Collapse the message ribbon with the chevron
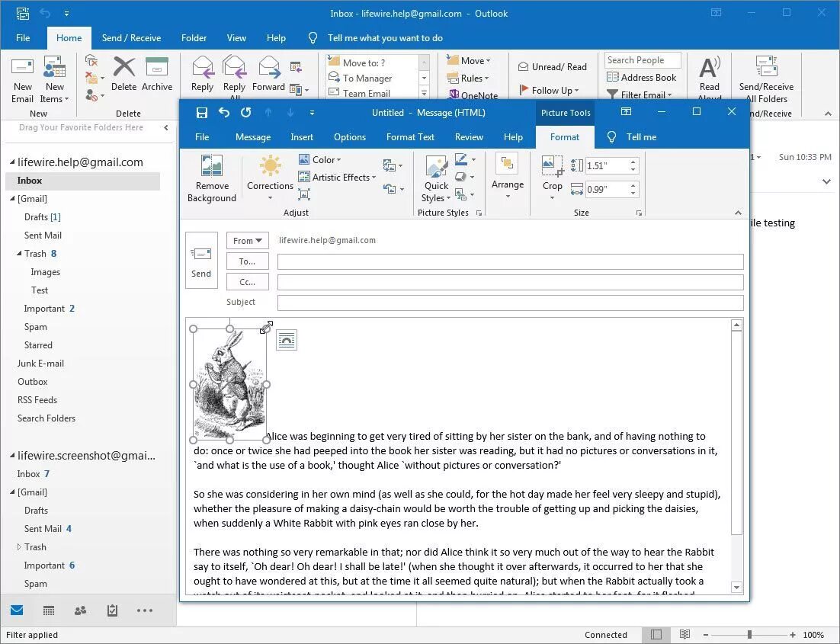The width and height of the screenshot is (840, 644). (x=738, y=213)
